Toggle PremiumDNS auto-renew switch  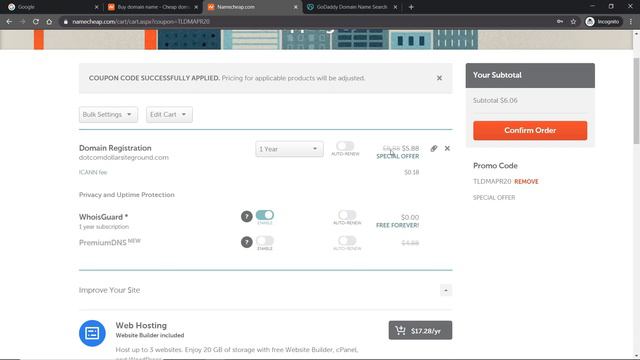pos(347,240)
